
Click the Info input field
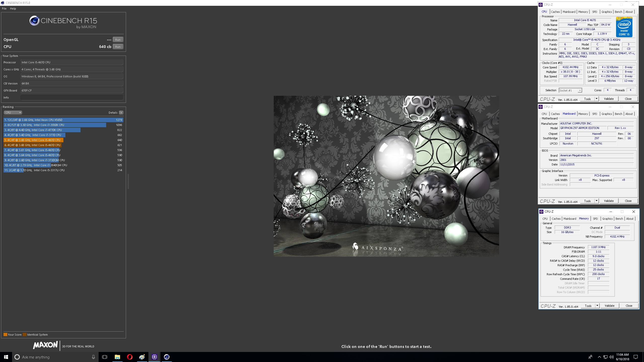72,98
